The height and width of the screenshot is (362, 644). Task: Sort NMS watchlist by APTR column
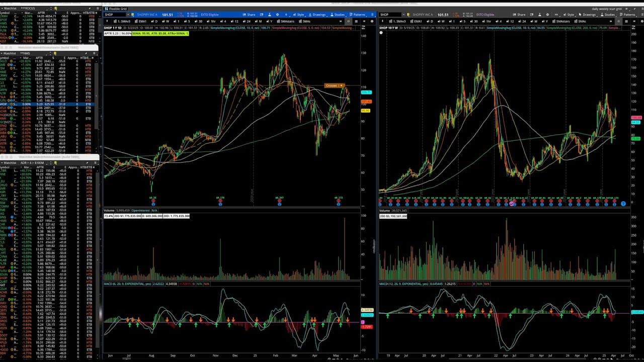[x=39, y=58]
